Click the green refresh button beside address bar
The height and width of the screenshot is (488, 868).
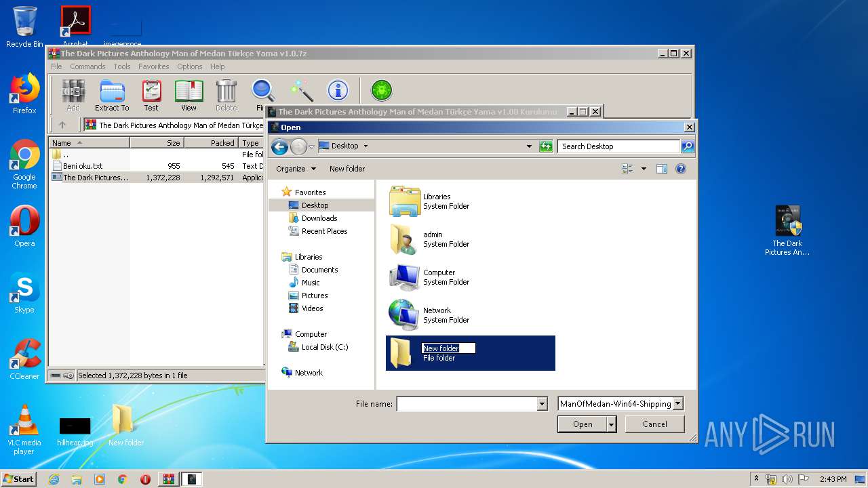point(546,146)
